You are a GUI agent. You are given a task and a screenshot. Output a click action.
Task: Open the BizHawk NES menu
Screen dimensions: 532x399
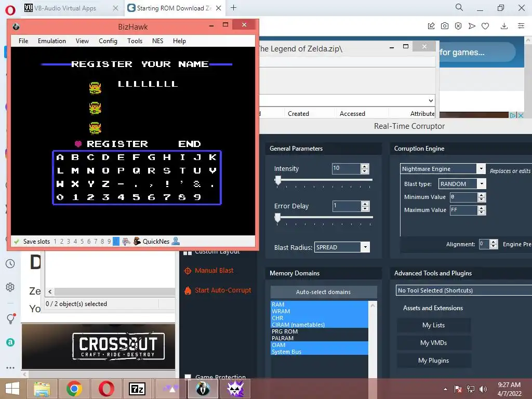click(157, 41)
